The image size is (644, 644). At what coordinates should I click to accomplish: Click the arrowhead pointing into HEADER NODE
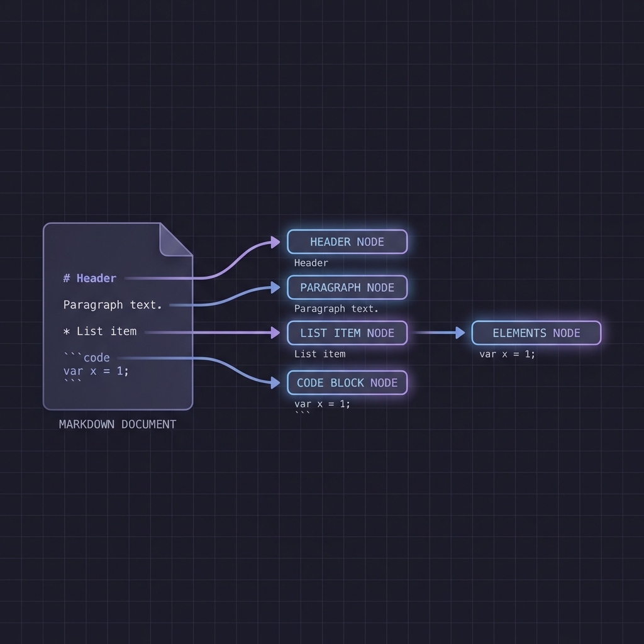pos(275,241)
